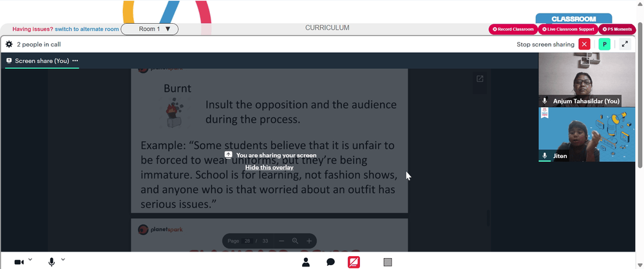The width and height of the screenshot is (644, 269).
Task: Click scrollbar up arrow at top right
Action: point(640,3)
